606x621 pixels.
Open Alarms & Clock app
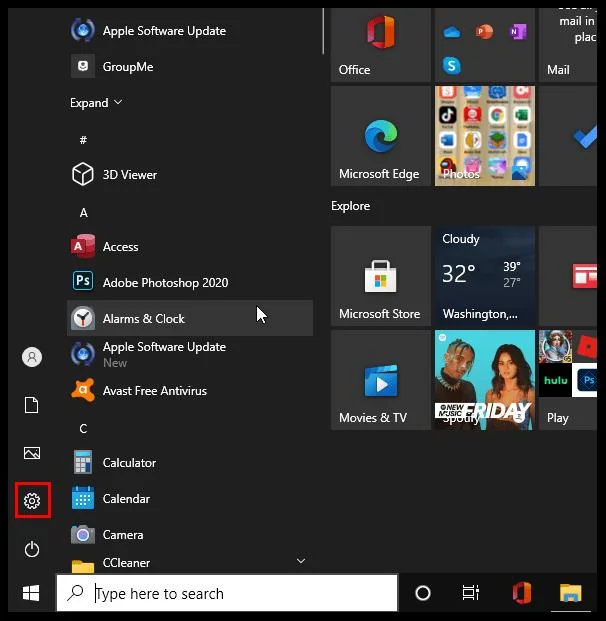[x=190, y=318]
